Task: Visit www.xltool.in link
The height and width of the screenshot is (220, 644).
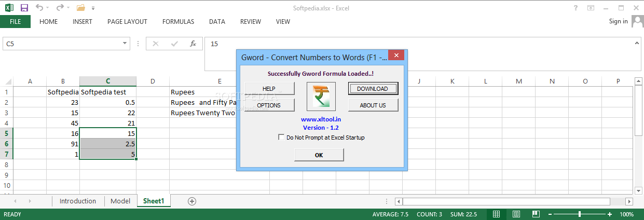Action: point(321,119)
